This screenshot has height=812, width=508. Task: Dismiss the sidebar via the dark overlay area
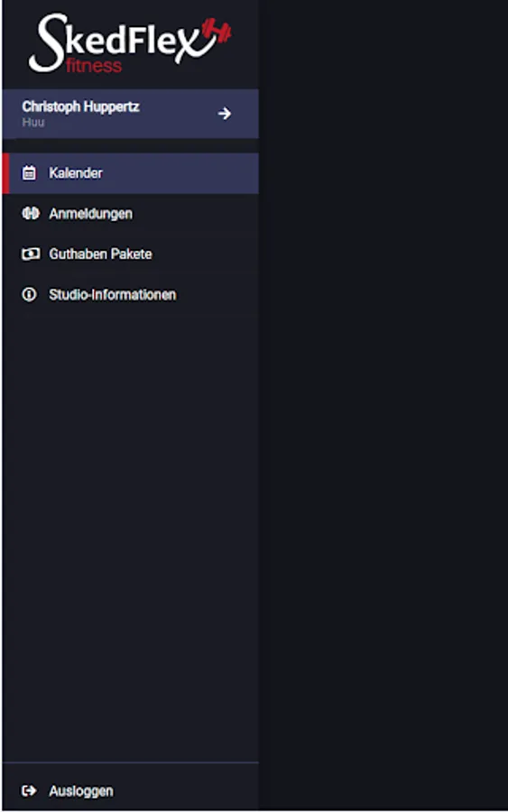383,406
